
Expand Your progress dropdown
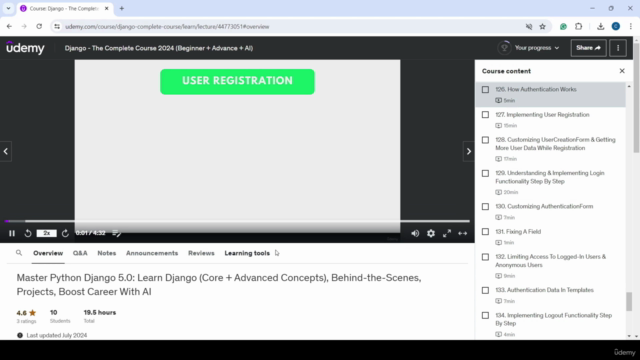(x=537, y=48)
